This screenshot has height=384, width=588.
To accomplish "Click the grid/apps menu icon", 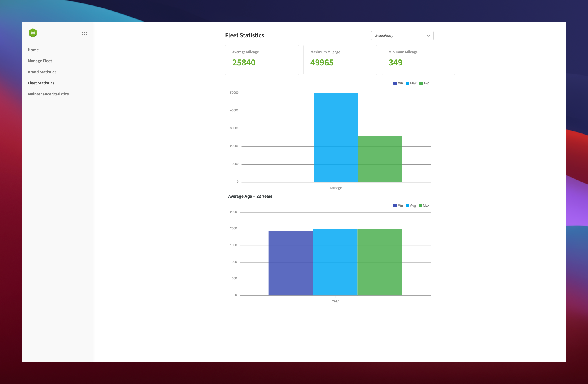I will tap(84, 33).
